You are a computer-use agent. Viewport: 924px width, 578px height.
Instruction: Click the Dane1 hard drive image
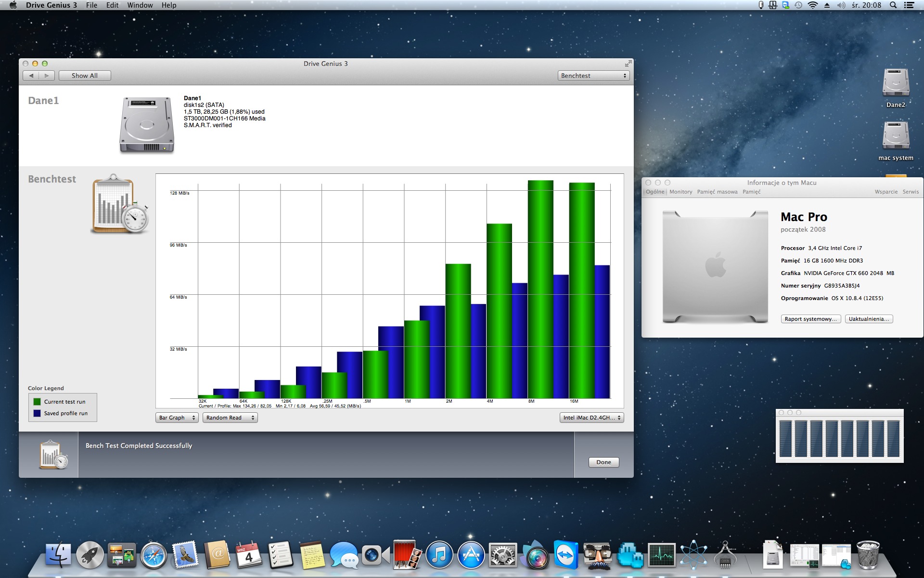point(147,125)
